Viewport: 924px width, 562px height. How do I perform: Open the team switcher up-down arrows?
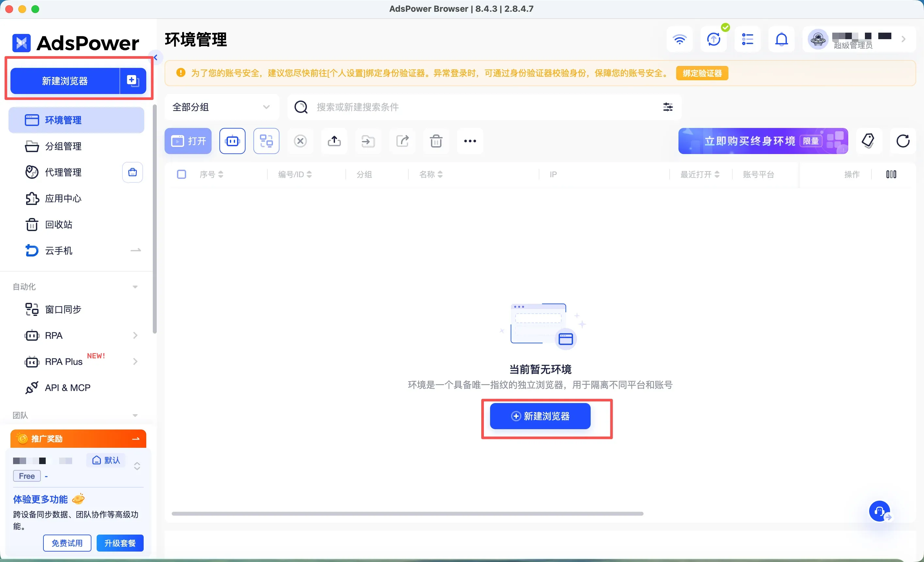click(137, 466)
